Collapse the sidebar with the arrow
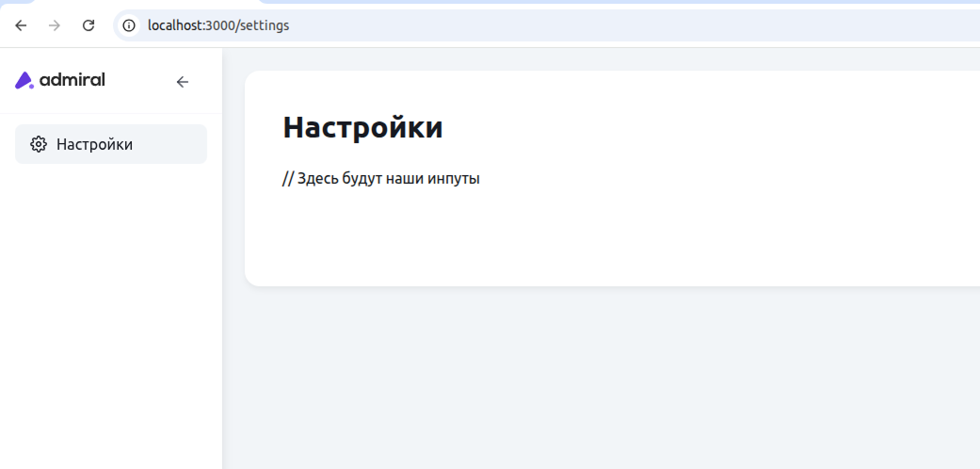The image size is (980, 469). (183, 82)
